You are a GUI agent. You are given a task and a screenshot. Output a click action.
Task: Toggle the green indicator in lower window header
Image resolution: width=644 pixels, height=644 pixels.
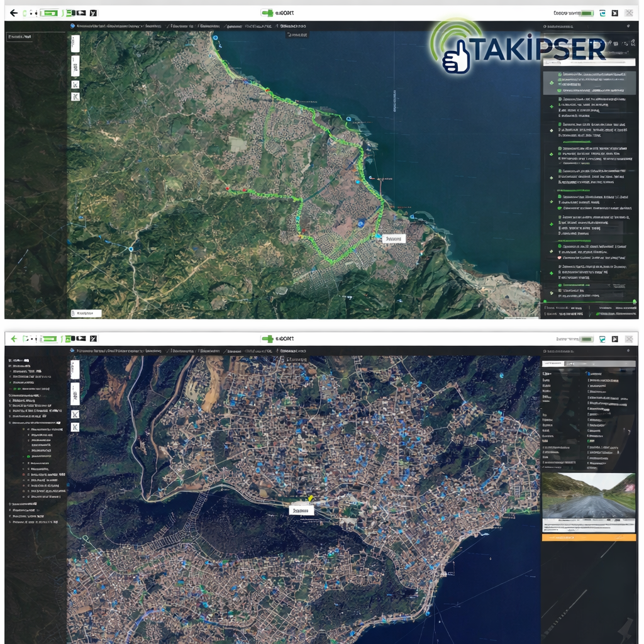point(586,339)
